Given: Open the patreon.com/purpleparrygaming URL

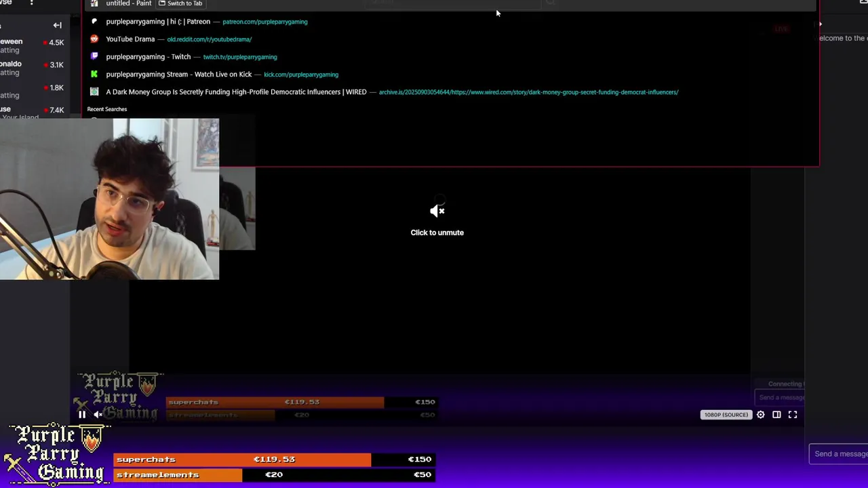Looking at the screenshot, I should (x=265, y=22).
